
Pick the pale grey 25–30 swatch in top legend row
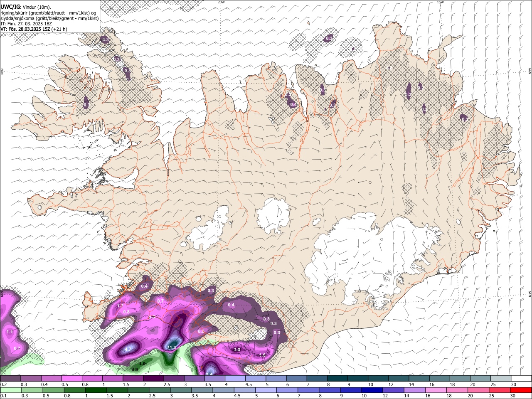coord(501,379)
